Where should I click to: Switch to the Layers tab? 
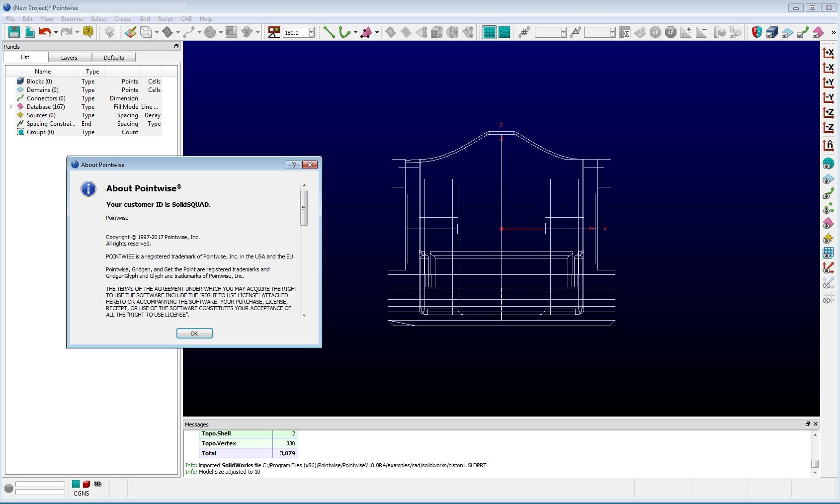click(x=69, y=58)
